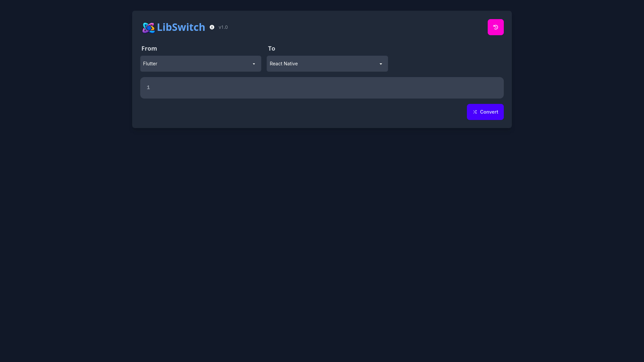This screenshot has width=644, height=362.
Task: Click the v1.0 version text
Action: pos(223,27)
